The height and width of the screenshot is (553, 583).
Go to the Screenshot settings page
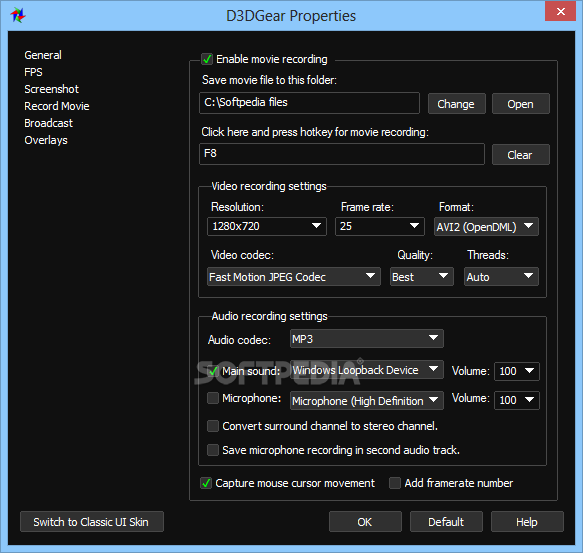(51, 89)
